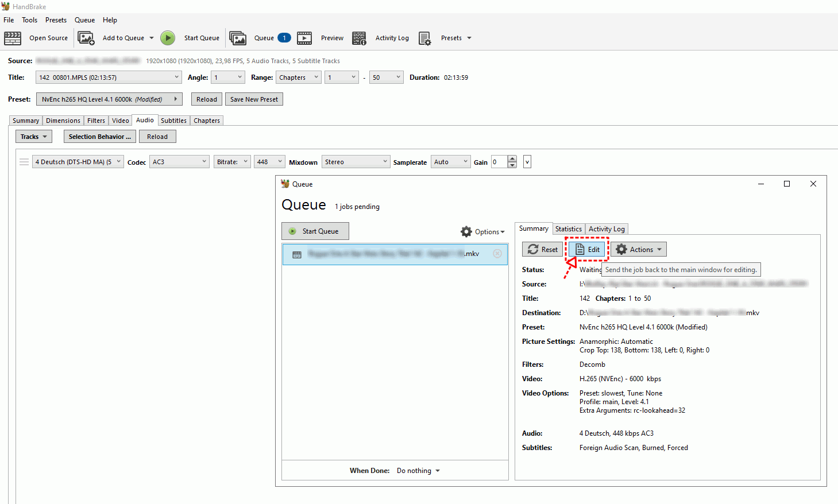Click Start Queue button in Queue window
Screen dimensions: 838x504
pos(315,231)
